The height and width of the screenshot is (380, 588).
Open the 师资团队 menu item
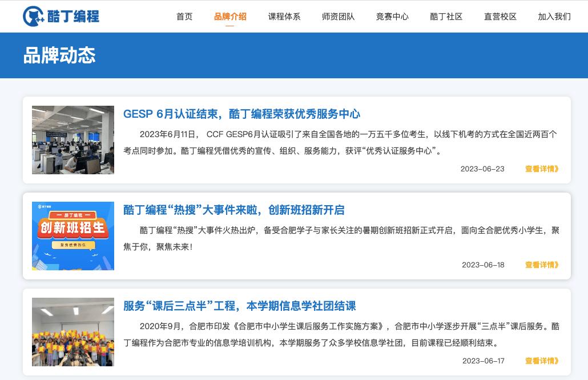(x=338, y=17)
